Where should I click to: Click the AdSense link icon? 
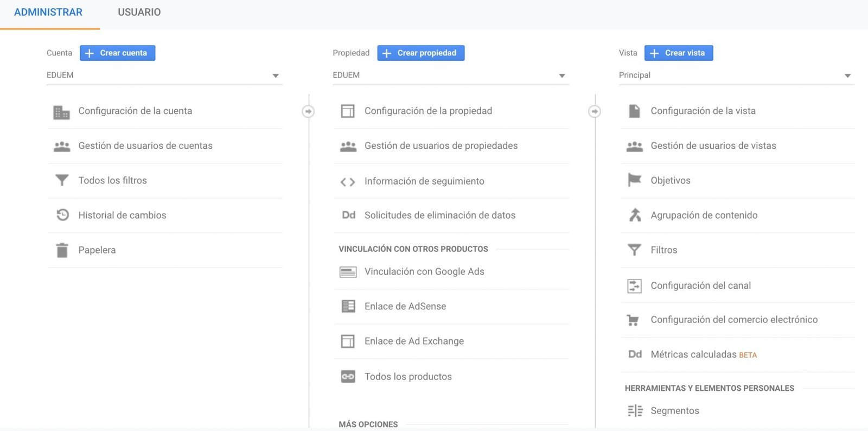click(x=348, y=306)
